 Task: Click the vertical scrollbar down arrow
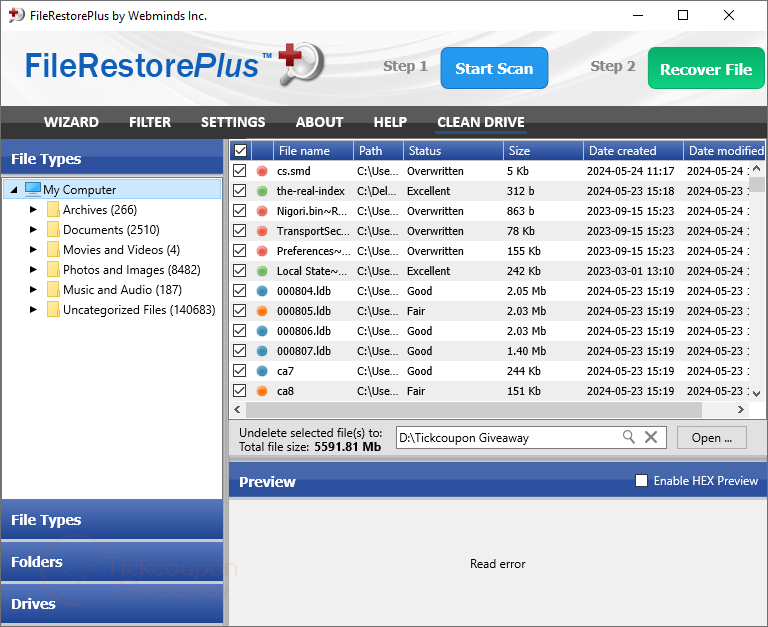coord(757,393)
